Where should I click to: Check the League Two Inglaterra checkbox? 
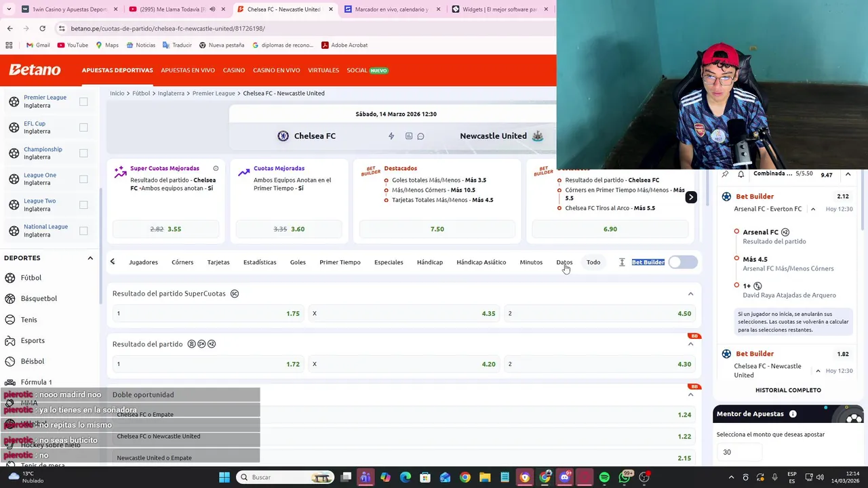point(83,205)
